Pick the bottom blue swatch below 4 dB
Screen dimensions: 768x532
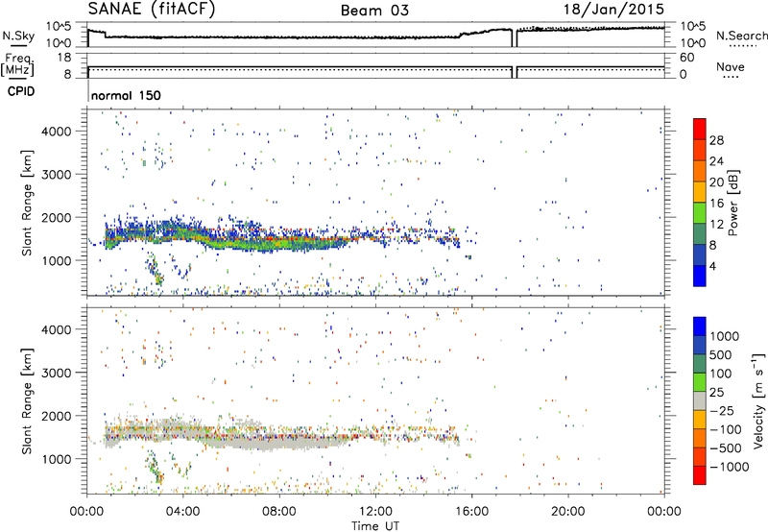[700, 276]
